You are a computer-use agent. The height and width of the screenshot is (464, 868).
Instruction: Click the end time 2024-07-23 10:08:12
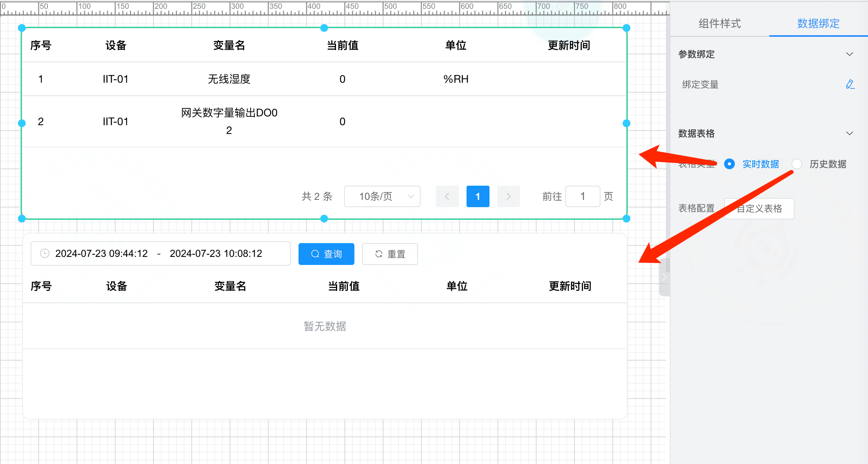click(x=216, y=253)
